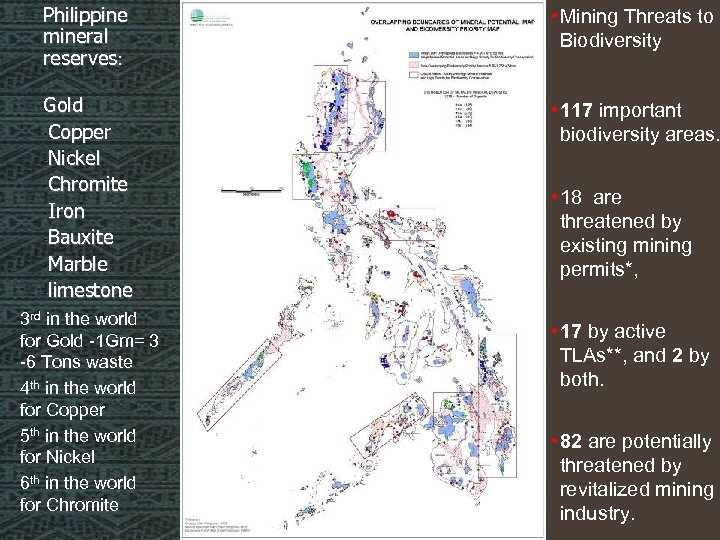The image size is (720, 540).
Task: Click the Philippine map image
Action: coord(363,270)
